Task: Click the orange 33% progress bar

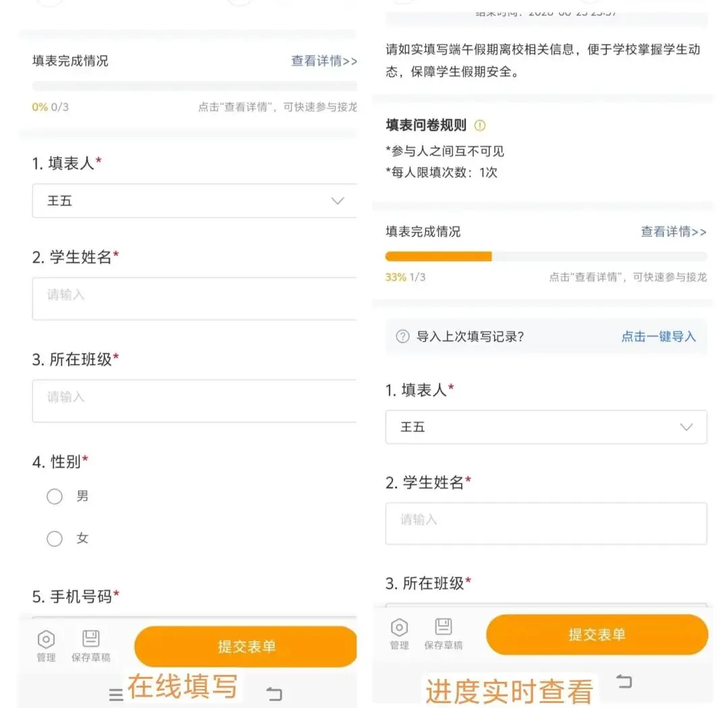Action: pyautogui.click(x=438, y=257)
